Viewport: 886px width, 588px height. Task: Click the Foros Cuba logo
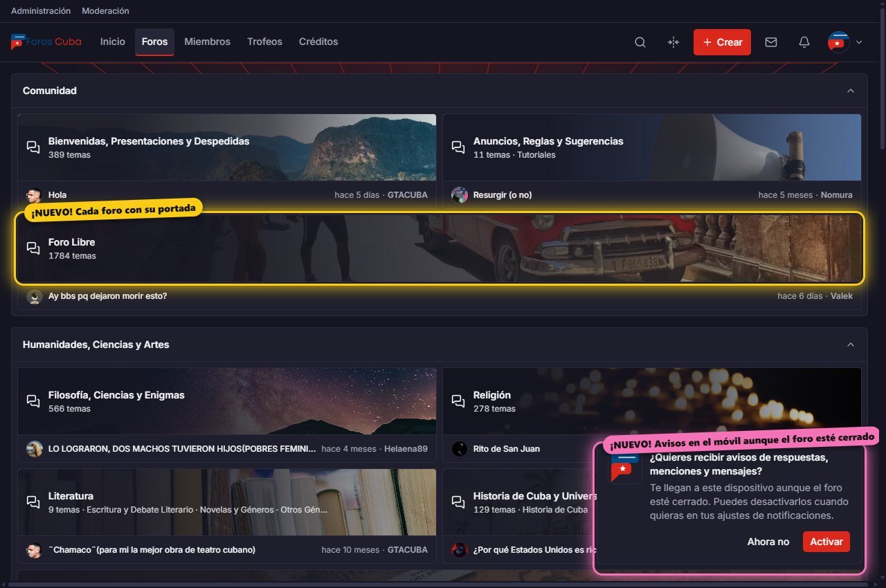pyautogui.click(x=46, y=42)
